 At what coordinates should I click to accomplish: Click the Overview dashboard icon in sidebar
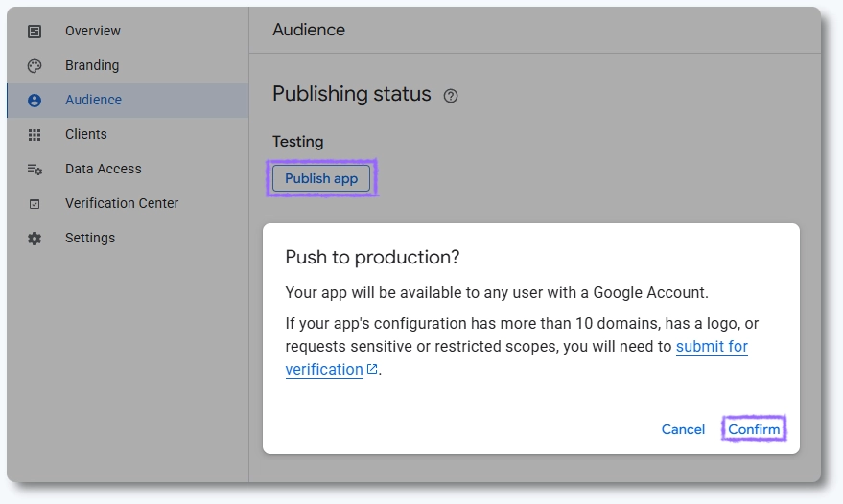[x=35, y=32]
